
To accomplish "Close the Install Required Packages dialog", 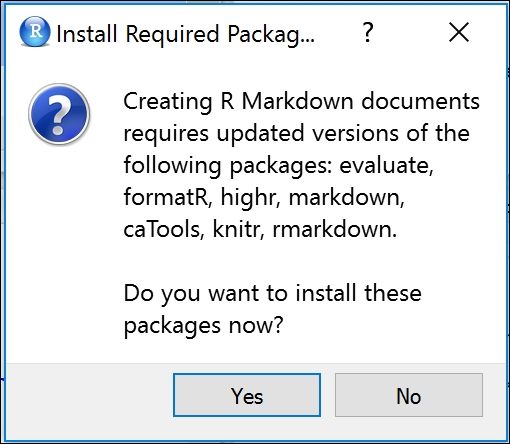I will click(x=459, y=32).
